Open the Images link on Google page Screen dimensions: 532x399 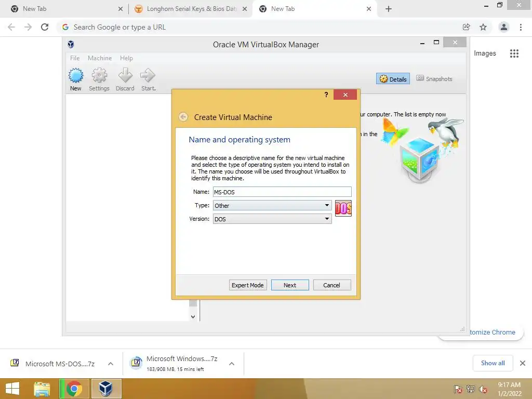pyautogui.click(x=485, y=54)
